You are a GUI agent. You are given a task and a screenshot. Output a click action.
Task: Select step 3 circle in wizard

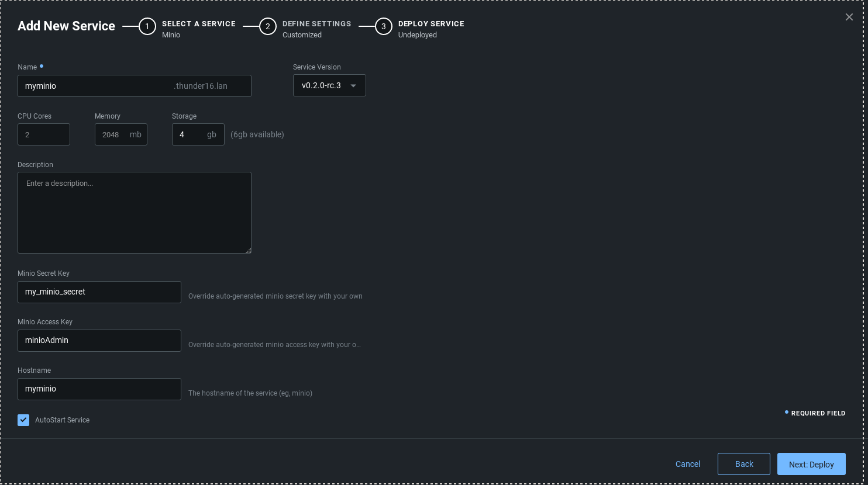coord(384,26)
